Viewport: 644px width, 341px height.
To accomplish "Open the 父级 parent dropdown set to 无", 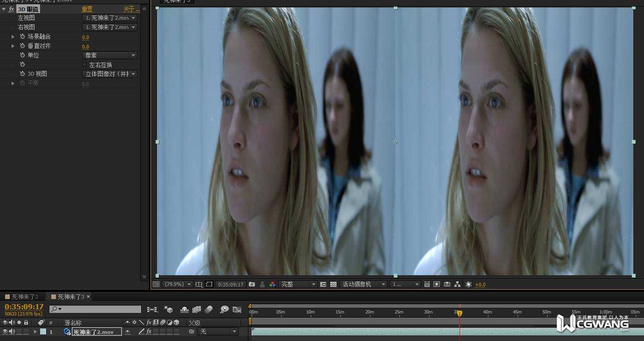I will [x=218, y=332].
